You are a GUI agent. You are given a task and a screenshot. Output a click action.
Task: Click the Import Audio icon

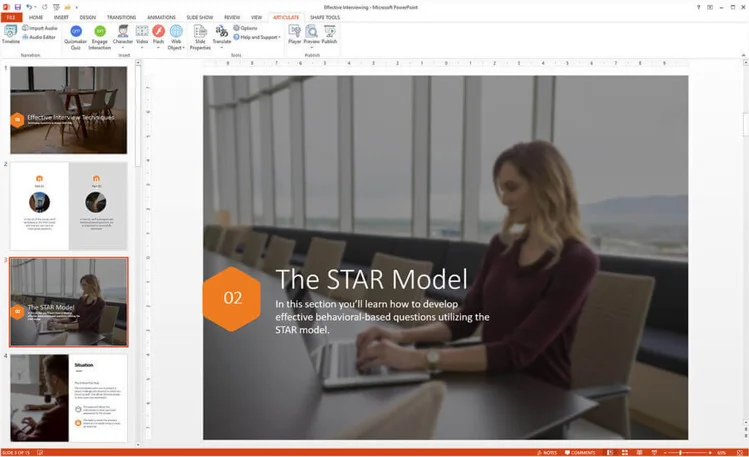click(x=42, y=28)
